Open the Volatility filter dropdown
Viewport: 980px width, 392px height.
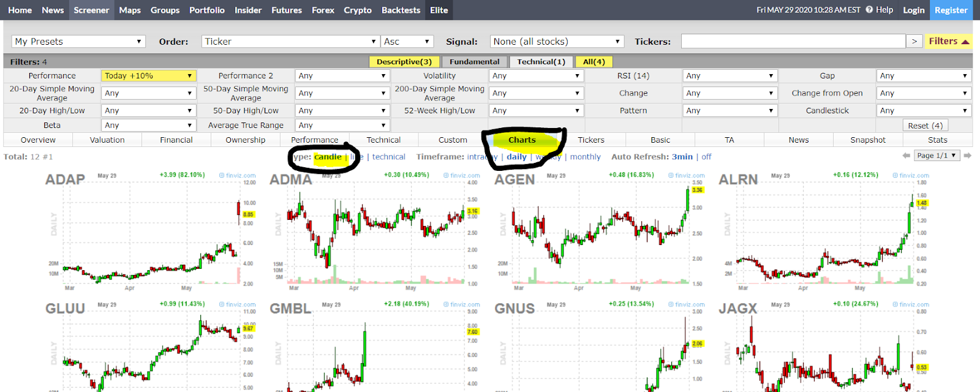(536, 75)
